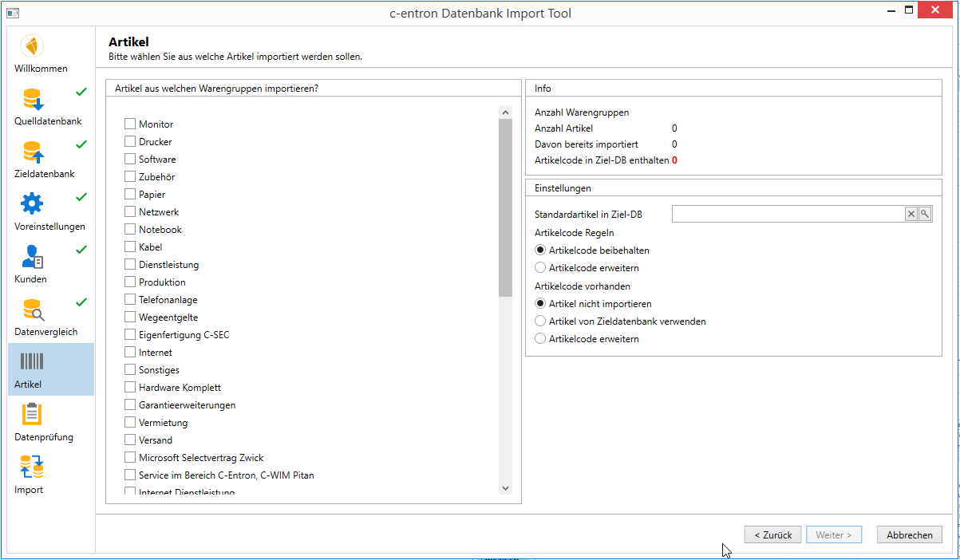The height and width of the screenshot is (560, 960).
Task: Click scroll-up arrow of product group list
Action: pos(505,113)
